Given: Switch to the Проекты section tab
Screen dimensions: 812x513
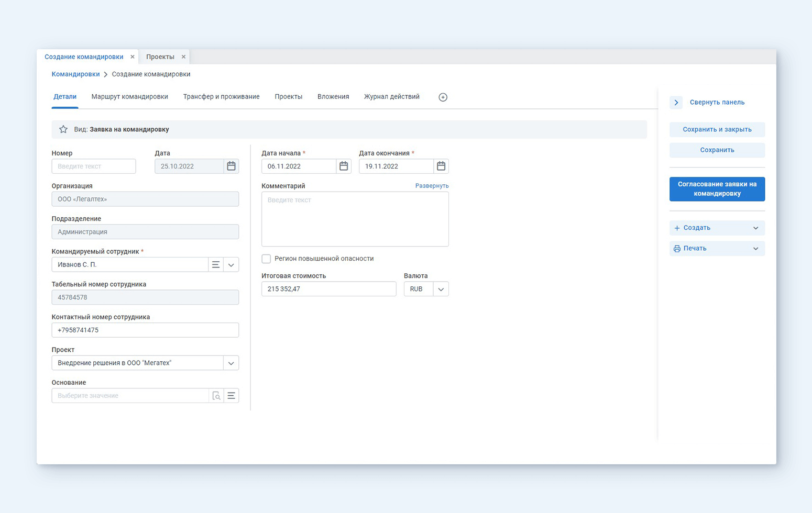Looking at the screenshot, I should click(x=289, y=97).
